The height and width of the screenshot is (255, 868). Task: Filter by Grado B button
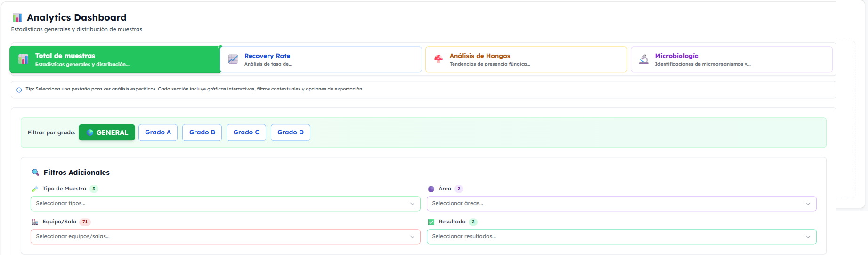click(202, 132)
